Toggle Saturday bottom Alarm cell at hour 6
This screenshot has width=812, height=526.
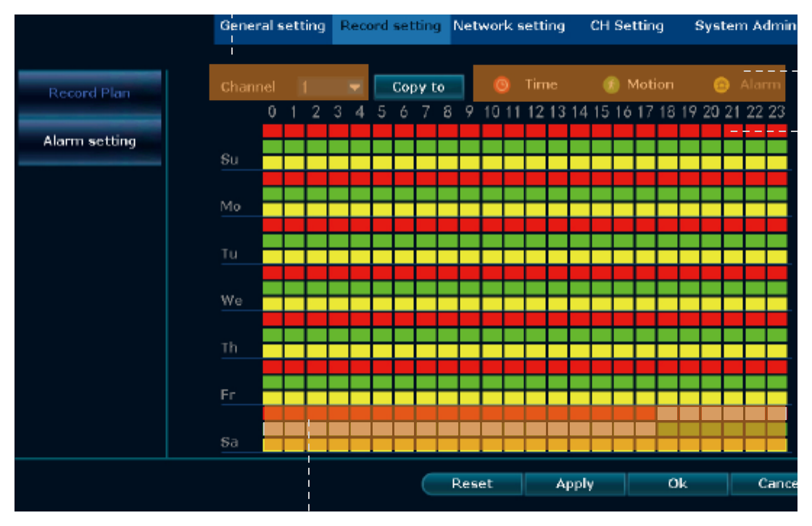click(404, 445)
